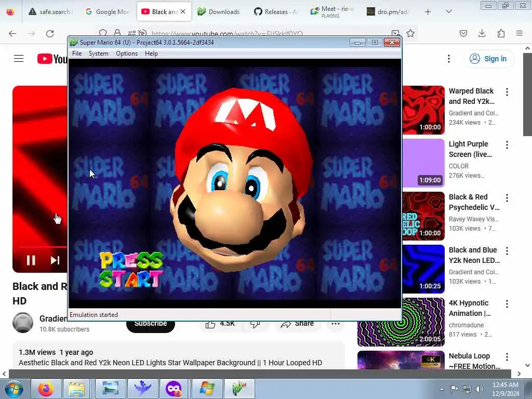Open options for Warped Black and Red video
Screen dimensions: 532x399
(507, 91)
